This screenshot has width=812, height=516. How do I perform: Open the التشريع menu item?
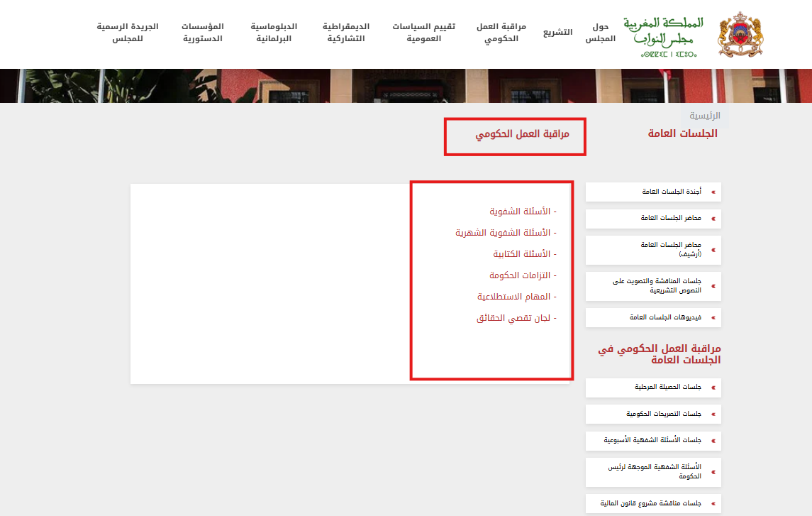557,32
